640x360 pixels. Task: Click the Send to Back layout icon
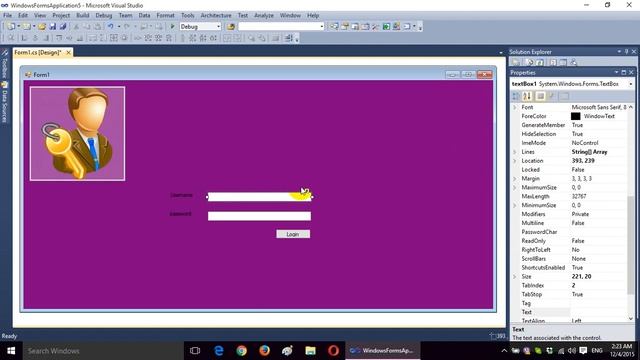point(262,38)
